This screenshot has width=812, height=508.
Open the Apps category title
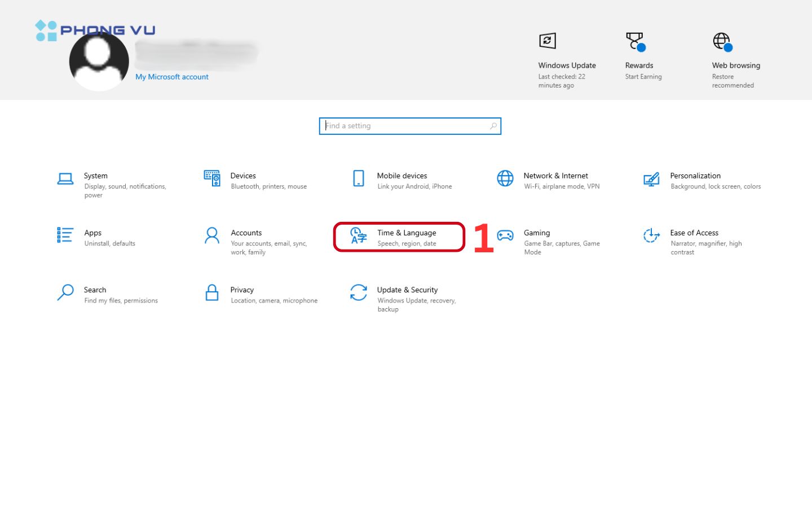93,233
